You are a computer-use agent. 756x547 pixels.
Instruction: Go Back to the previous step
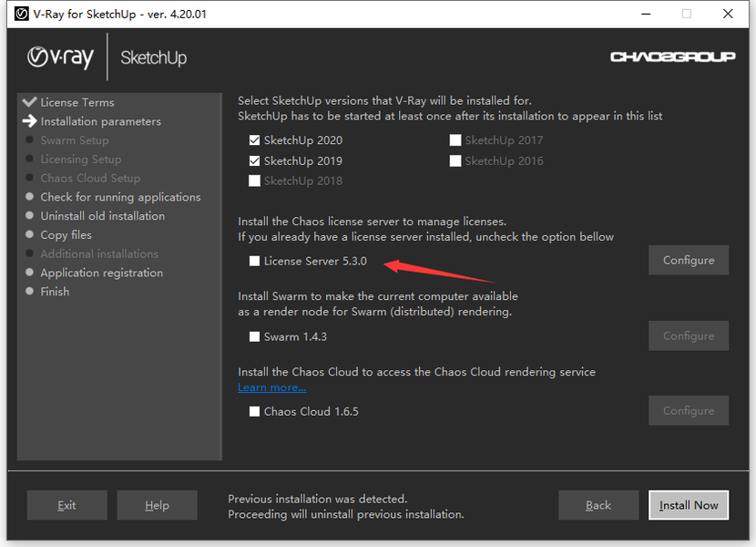(598, 505)
